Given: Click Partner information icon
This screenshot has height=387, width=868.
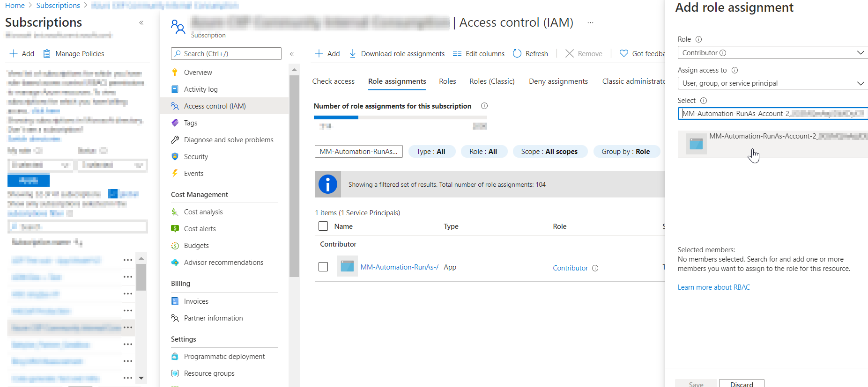Looking at the screenshot, I should [175, 318].
